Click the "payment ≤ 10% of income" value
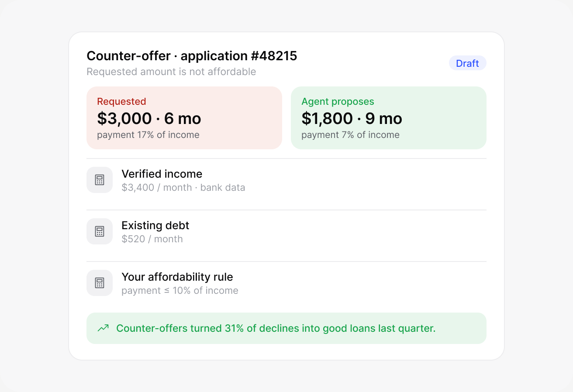 tap(180, 291)
